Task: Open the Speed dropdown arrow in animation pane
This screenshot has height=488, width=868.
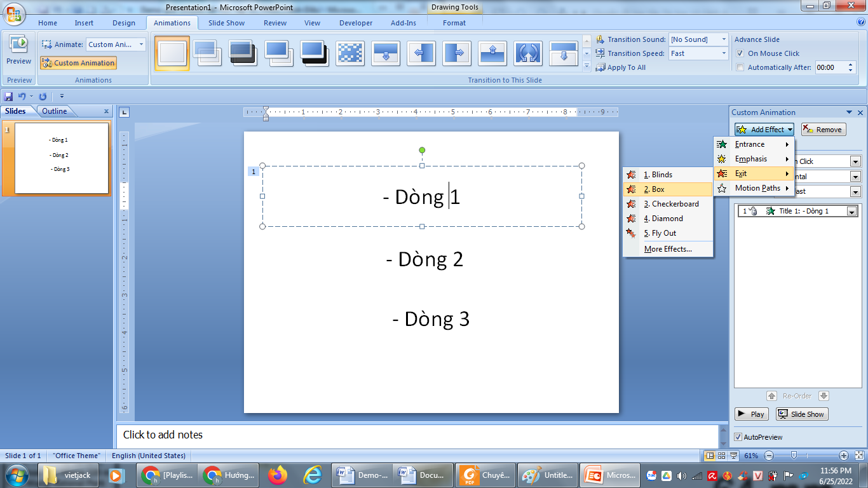Action: pyautogui.click(x=855, y=191)
